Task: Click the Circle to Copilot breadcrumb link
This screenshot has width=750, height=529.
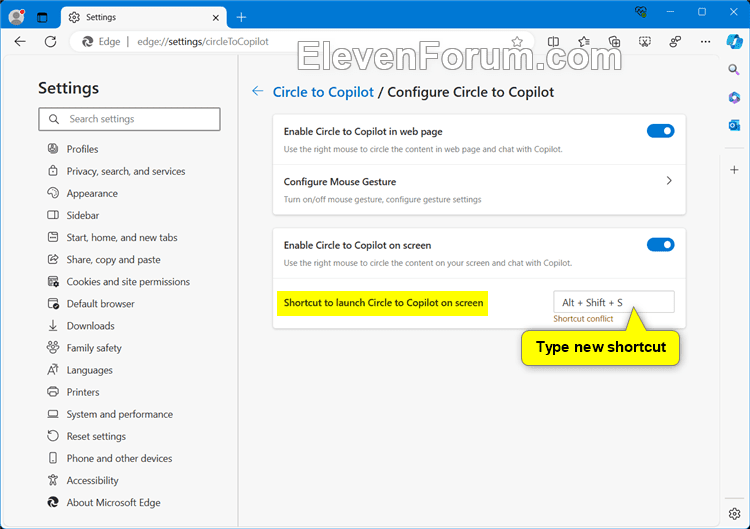Action: tap(323, 92)
